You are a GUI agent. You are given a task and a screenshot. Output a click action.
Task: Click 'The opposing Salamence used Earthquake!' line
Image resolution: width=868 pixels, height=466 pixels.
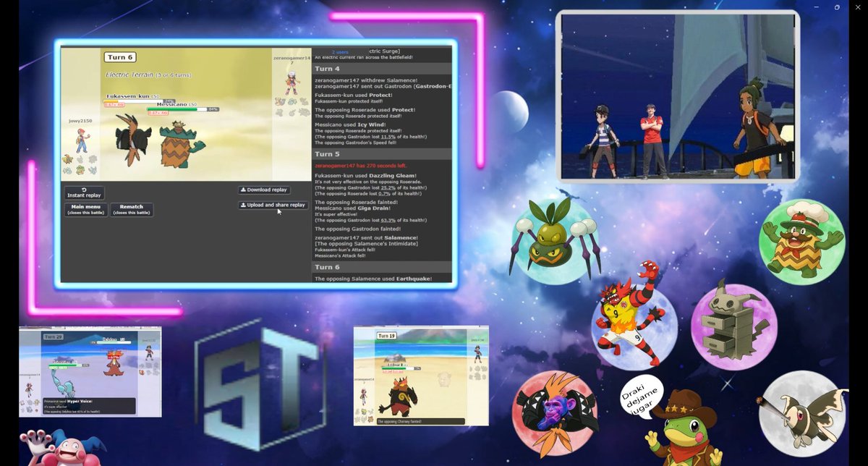click(373, 279)
